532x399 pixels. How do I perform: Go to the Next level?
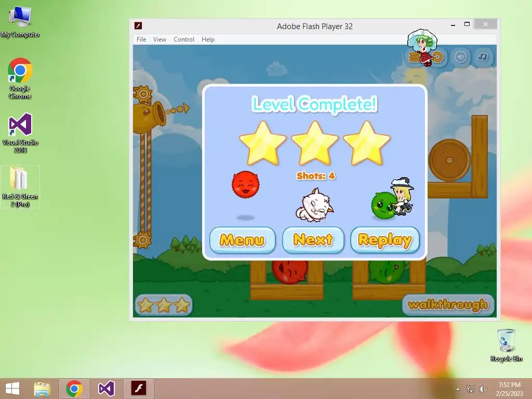[313, 240]
